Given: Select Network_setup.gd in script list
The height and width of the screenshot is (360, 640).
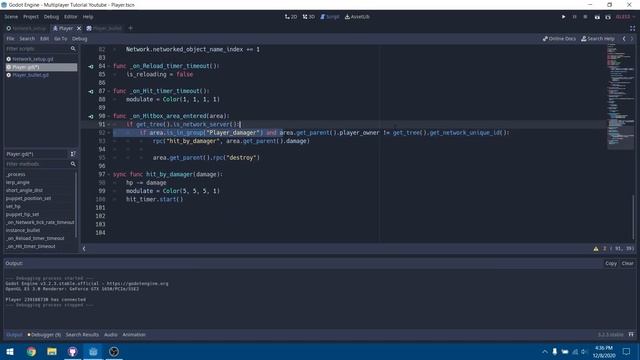Looking at the screenshot, I should tap(41, 59).
